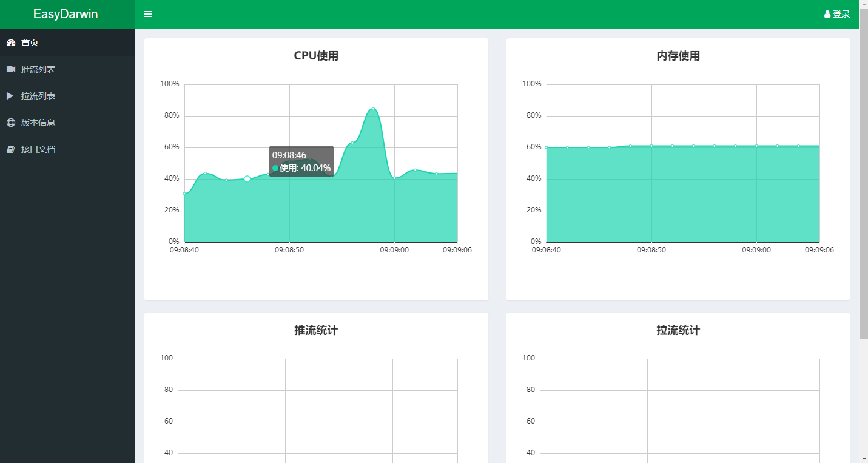
Task: Click the camera icon next to 推流列表
Action: (x=11, y=69)
